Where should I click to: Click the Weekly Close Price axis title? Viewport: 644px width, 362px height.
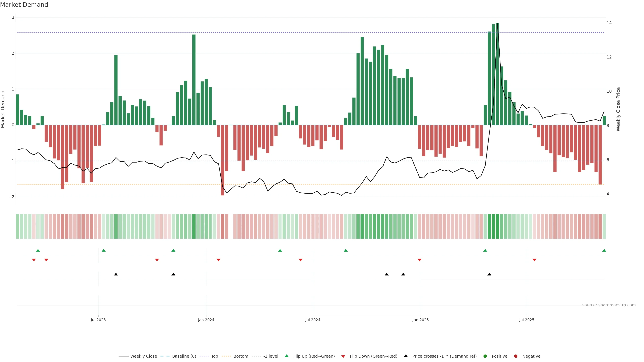618,109
